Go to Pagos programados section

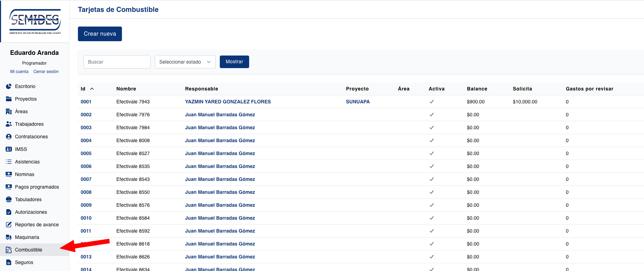37,187
